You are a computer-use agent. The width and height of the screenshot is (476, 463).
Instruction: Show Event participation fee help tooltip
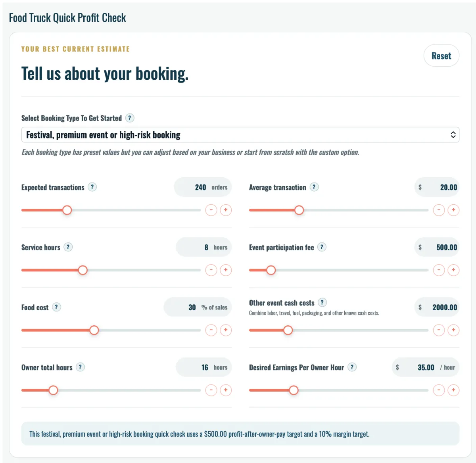click(x=322, y=247)
